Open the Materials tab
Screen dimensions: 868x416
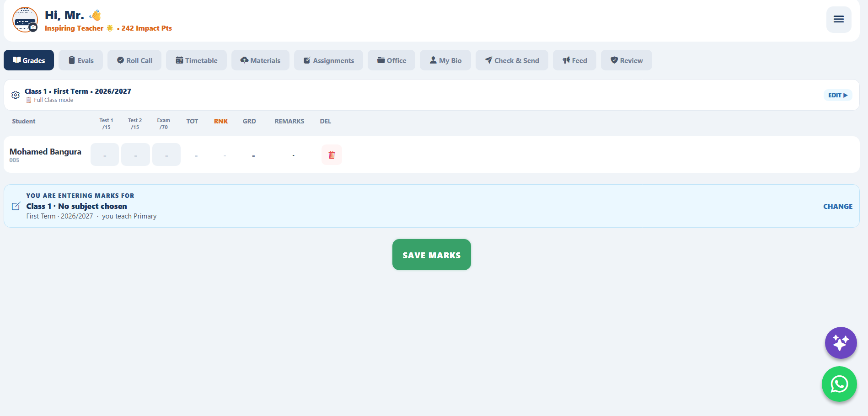point(260,60)
